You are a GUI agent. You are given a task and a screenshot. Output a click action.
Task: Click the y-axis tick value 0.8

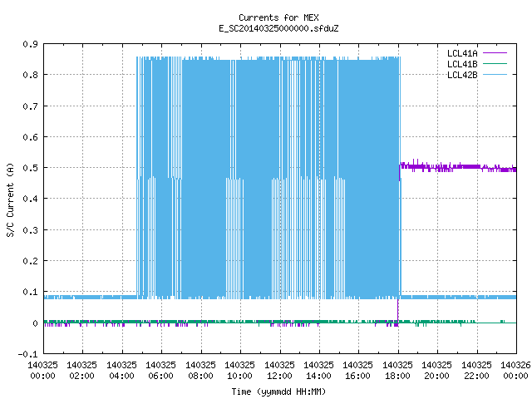pyautogui.click(x=30, y=75)
